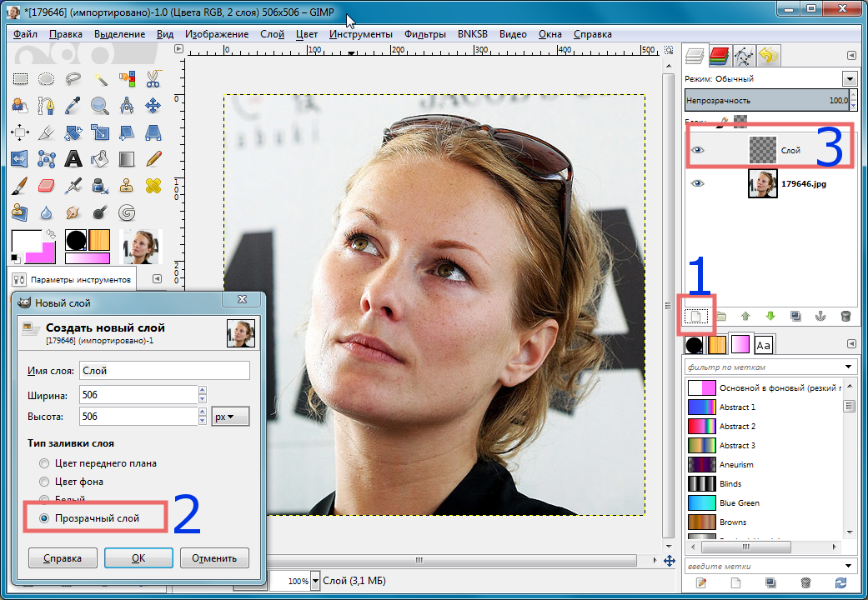Viewport: 868px width, 600px height.
Task: Select the Rotate tool
Action: pos(73,132)
